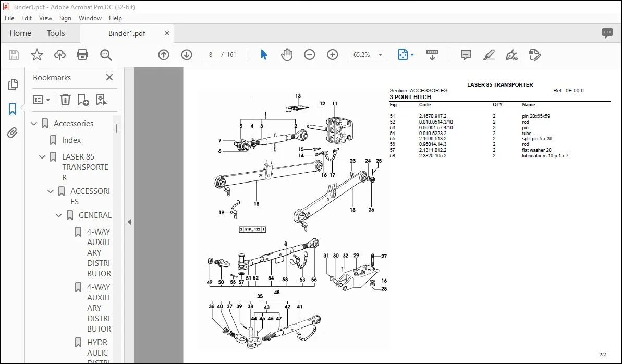Click the 'LASER 85 TRANSPORTER' page heading
Screen dimensions: 622x364
500,84
